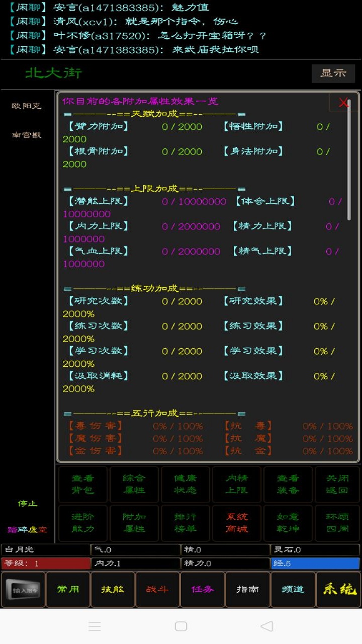
Task: Click 关闭返回 to go back
Action: click(337, 484)
